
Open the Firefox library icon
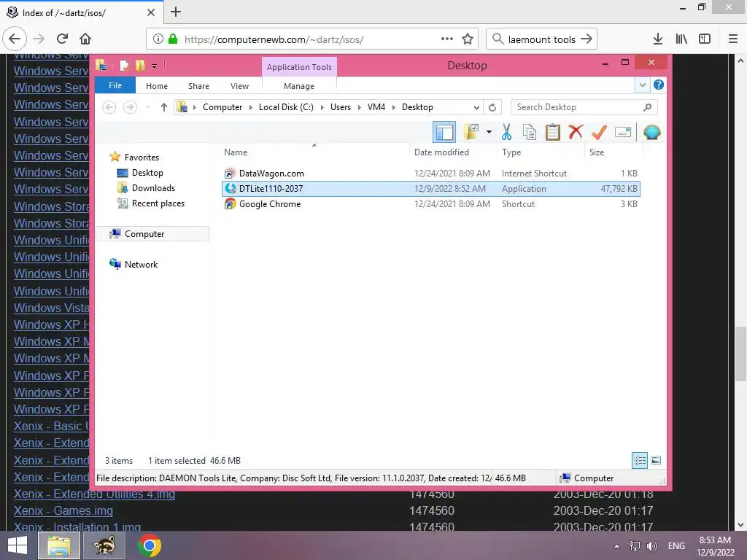(681, 39)
